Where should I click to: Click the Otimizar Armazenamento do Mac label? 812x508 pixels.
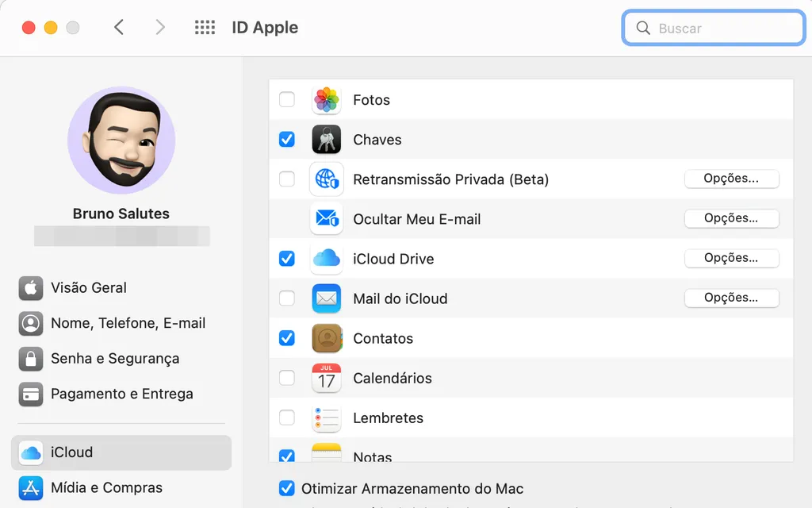point(412,489)
